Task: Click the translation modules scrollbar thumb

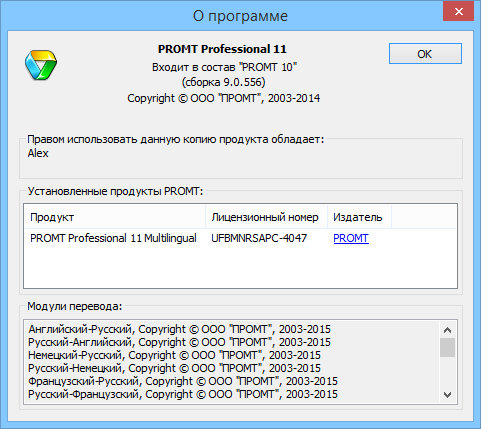Action: point(447,348)
